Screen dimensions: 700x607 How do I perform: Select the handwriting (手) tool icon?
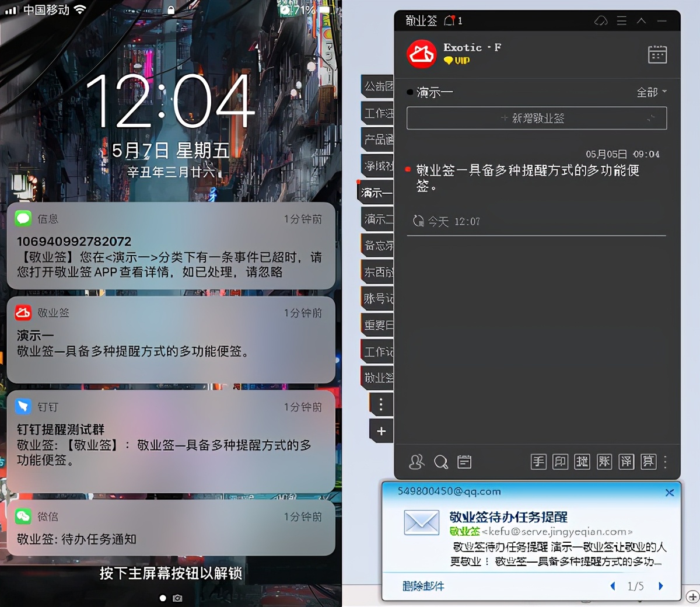coord(538,462)
